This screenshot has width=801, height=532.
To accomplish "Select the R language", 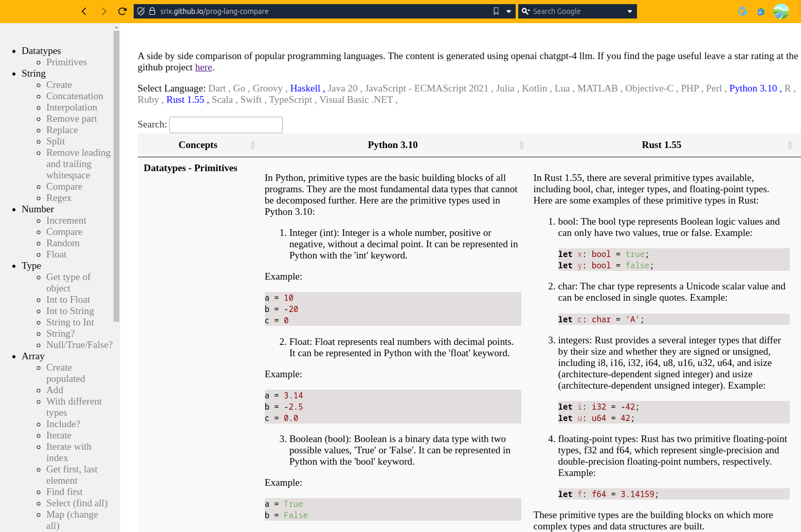I will pyautogui.click(x=788, y=88).
